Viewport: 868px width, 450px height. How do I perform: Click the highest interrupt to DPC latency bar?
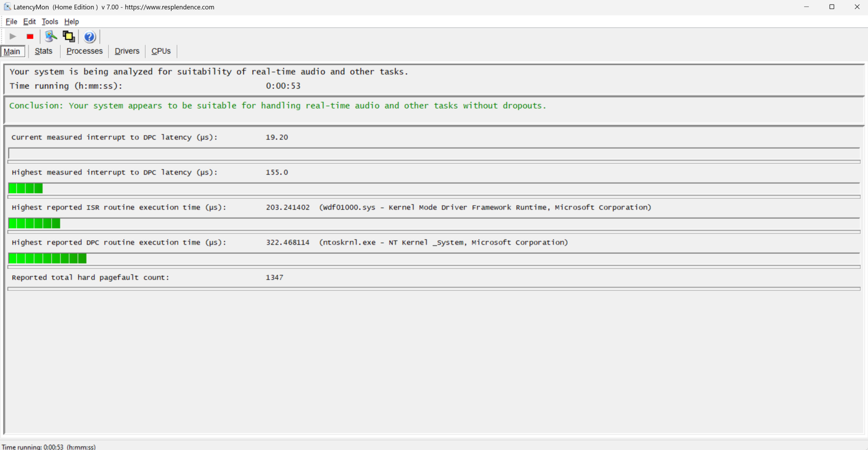point(434,188)
